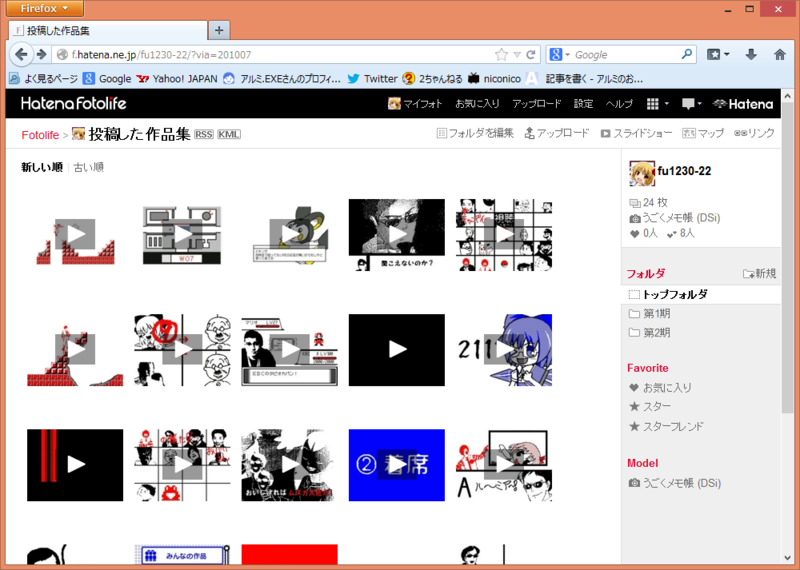Open マイフォト in the header
800x570 pixels.
415,104
